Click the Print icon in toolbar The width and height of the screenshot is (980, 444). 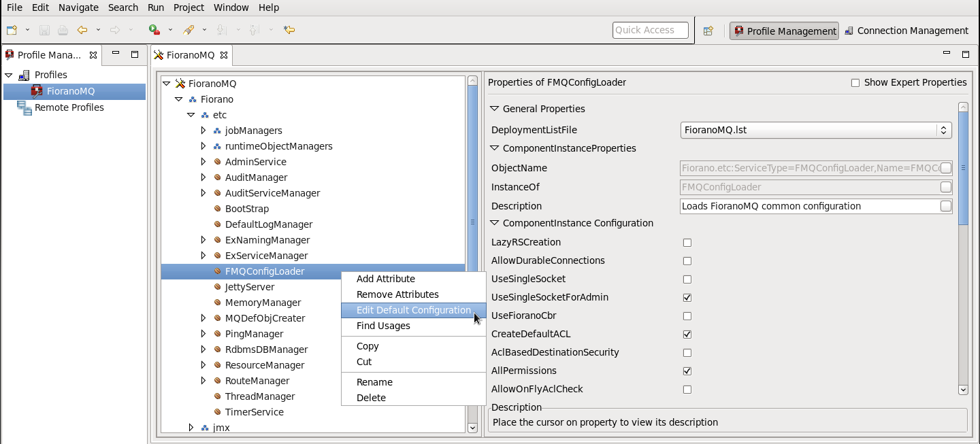click(x=63, y=30)
